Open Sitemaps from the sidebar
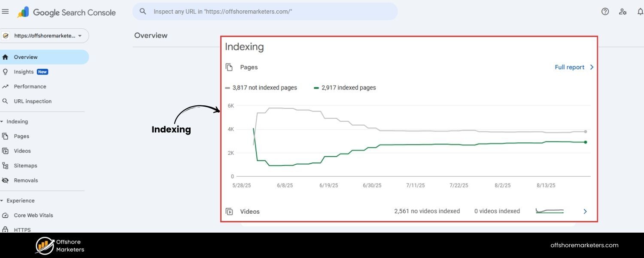 25,166
